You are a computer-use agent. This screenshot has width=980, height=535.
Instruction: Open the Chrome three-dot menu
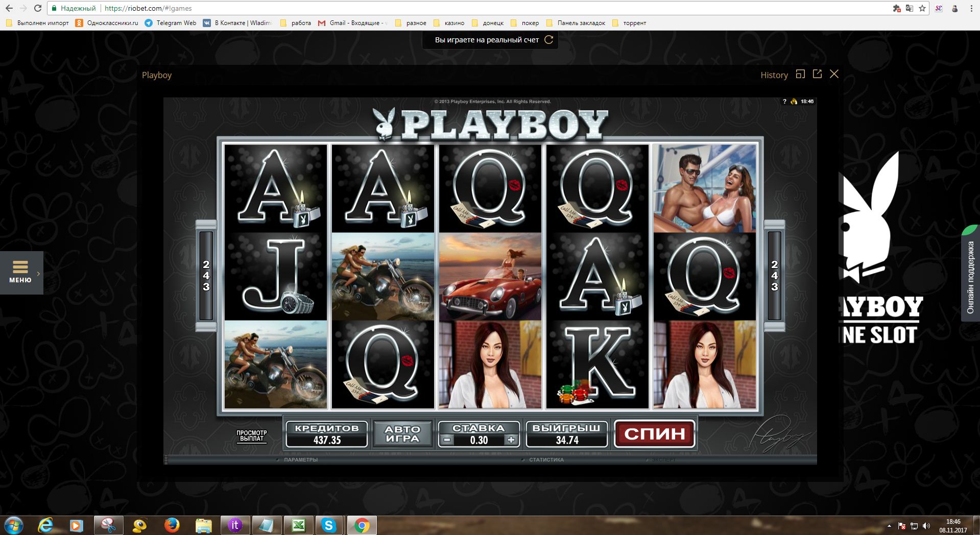[971, 8]
